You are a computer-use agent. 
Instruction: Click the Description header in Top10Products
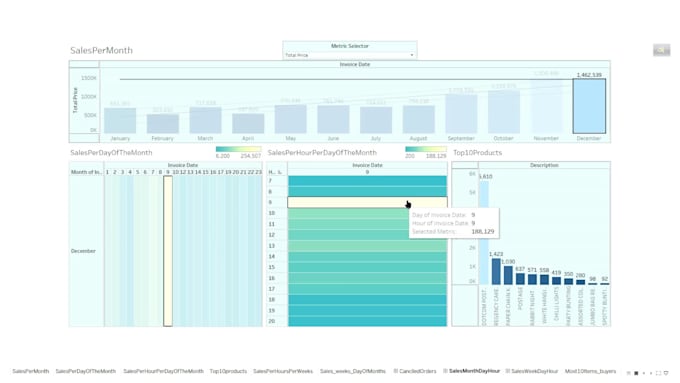point(544,165)
